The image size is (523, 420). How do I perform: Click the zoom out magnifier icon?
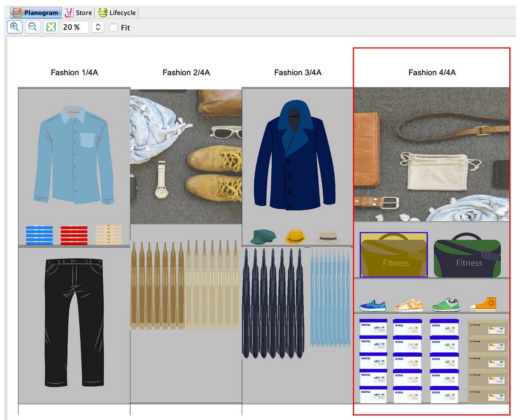click(33, 27)
